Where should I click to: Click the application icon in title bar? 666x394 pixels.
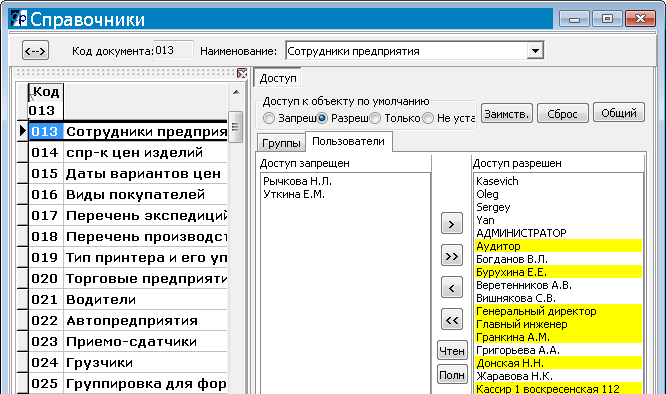pos(19,19)
